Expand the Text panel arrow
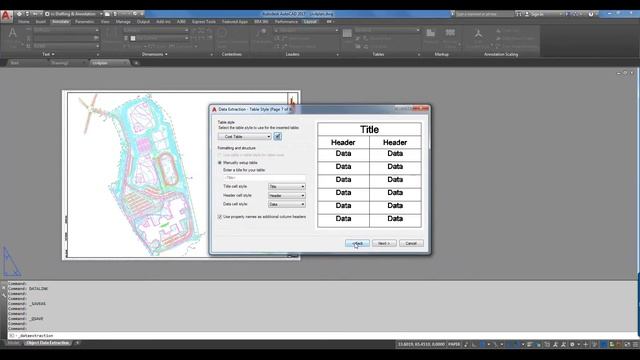The width and height of the screenshot is (640, 360). coord(53,54)
